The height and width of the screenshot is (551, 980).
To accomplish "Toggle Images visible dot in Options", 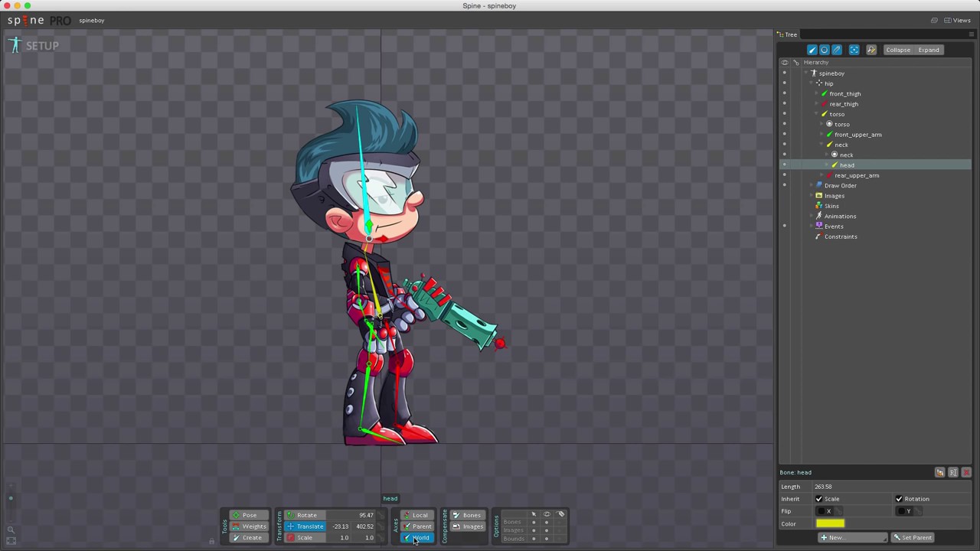I will pos(547,530).
